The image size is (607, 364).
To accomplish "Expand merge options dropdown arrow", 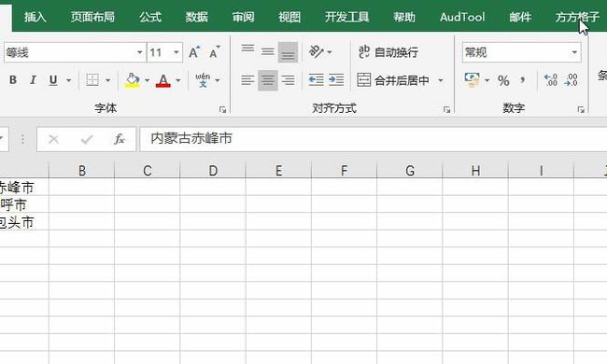I will [441, 80].
